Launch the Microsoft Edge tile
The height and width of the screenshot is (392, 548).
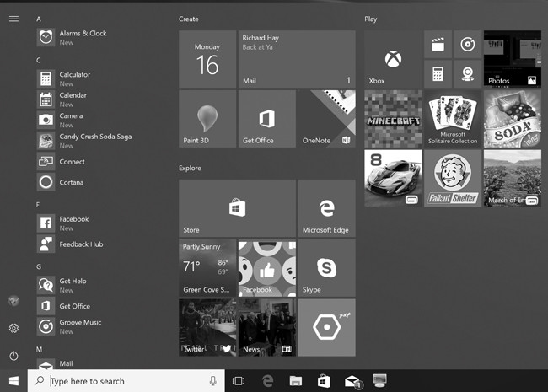(327, 208)
